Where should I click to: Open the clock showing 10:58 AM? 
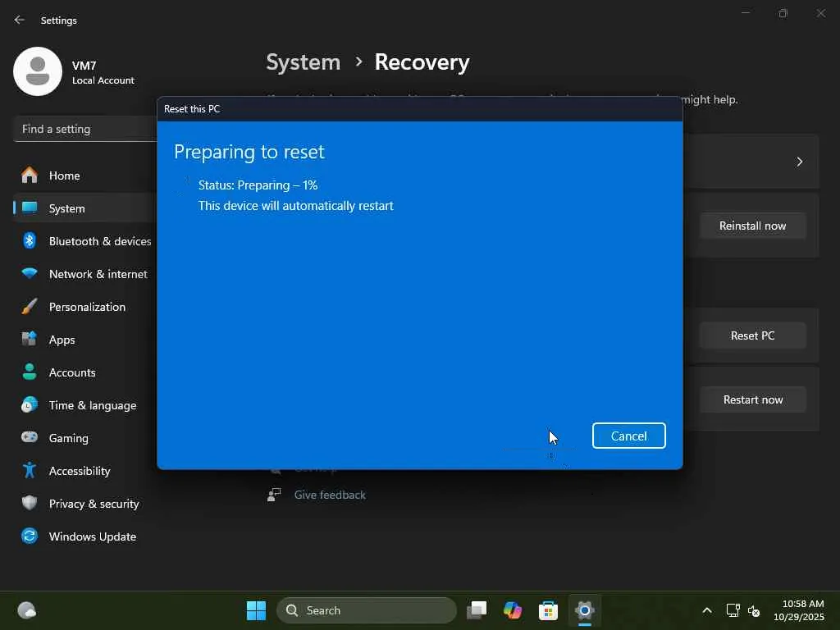coord(799,610)
